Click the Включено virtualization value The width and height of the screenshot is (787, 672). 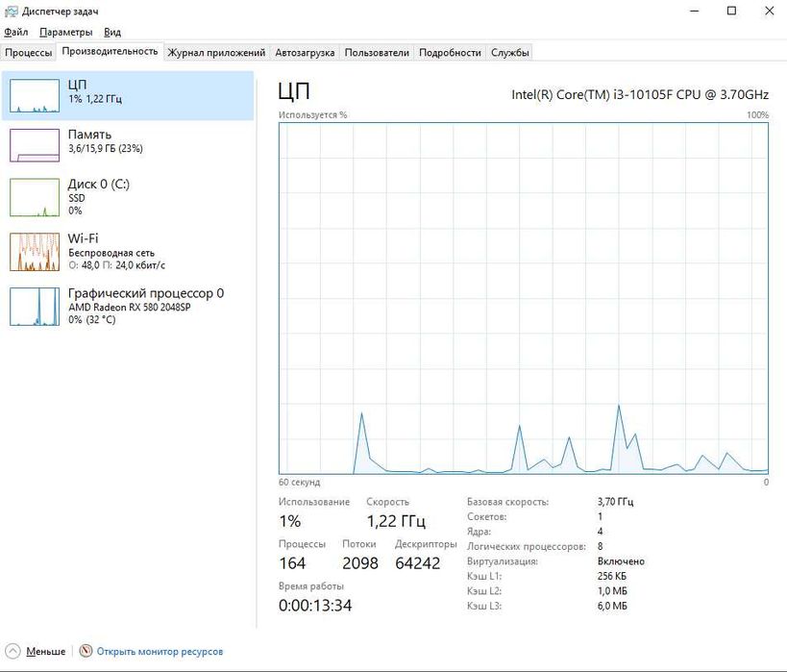[x=621, y=561]
